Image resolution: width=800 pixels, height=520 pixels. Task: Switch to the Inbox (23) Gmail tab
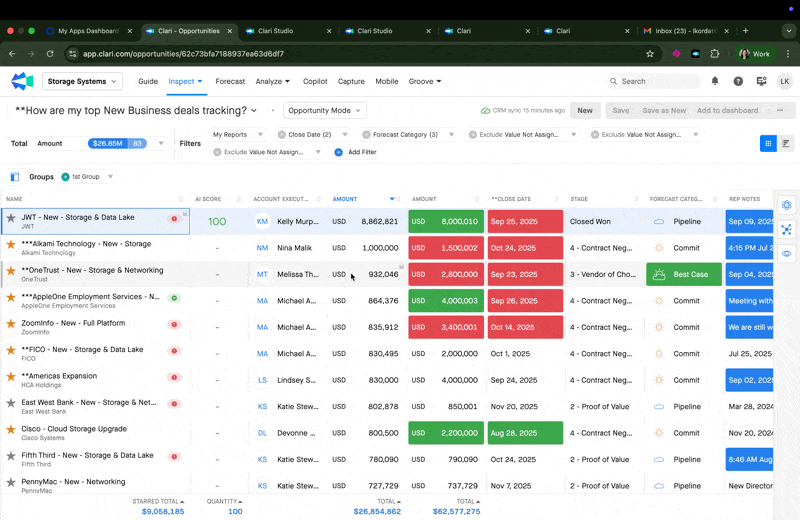[x=685, y=31]
